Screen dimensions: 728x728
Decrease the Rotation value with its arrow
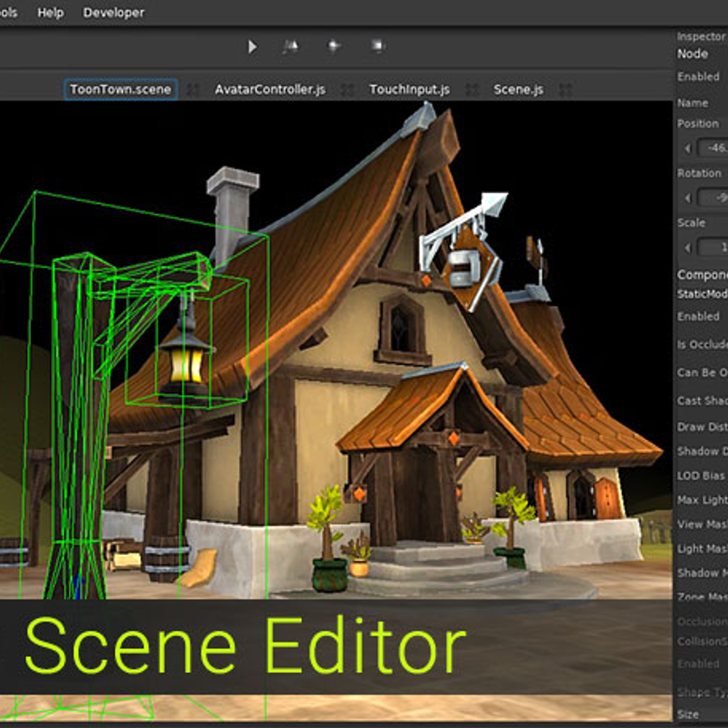point(687,198)
